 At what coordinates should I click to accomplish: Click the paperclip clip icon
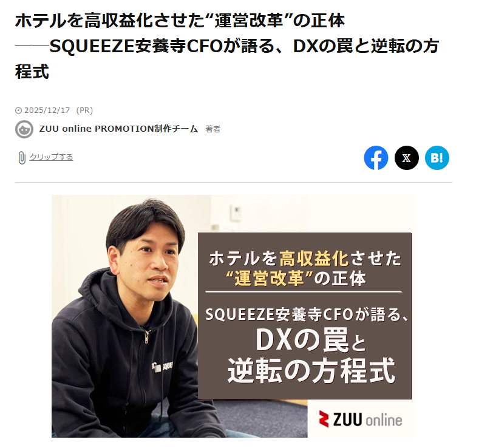click(21, 157)
